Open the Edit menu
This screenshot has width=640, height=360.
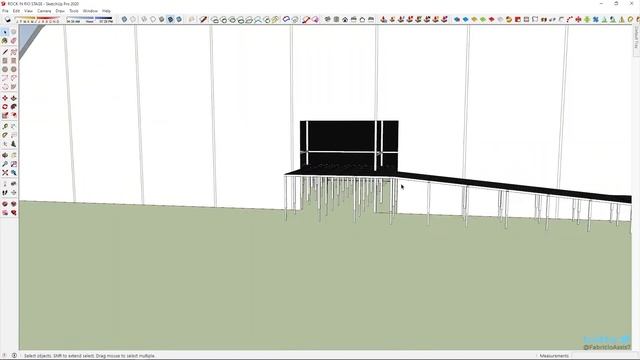16,11
